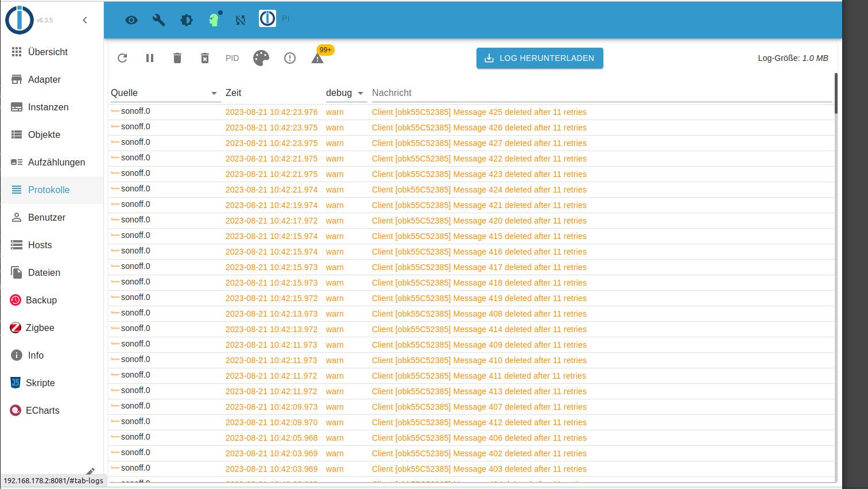Click the Skripte JS icon
The height and width of the screenshot is (489, 868).
(x=15, y=383)
